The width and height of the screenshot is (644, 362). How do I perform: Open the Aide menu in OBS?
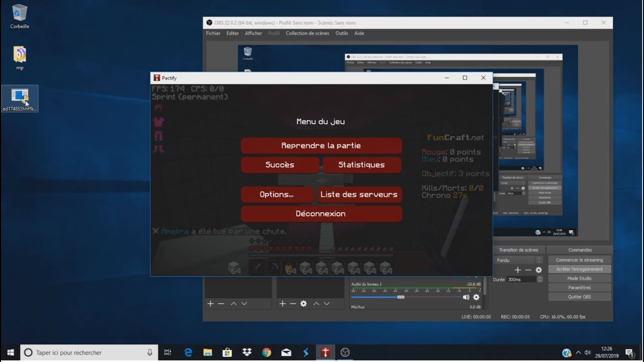(x=359, y=33)
